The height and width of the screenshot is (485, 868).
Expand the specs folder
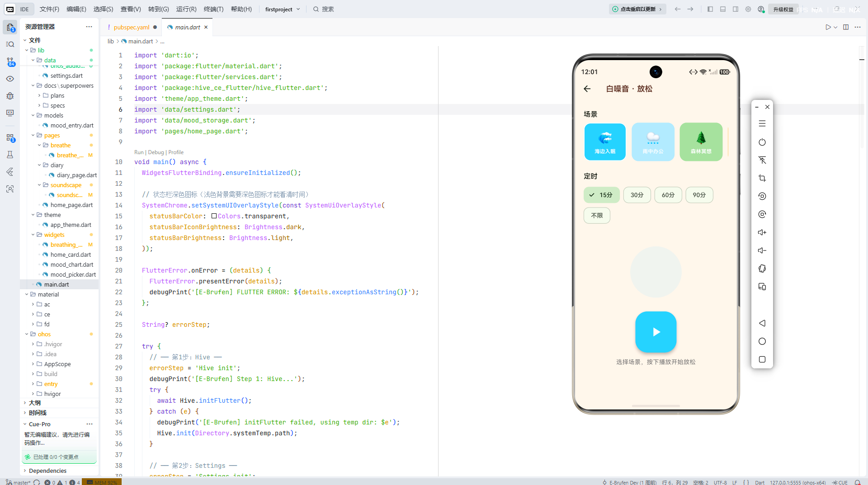(x=39, y=105)
